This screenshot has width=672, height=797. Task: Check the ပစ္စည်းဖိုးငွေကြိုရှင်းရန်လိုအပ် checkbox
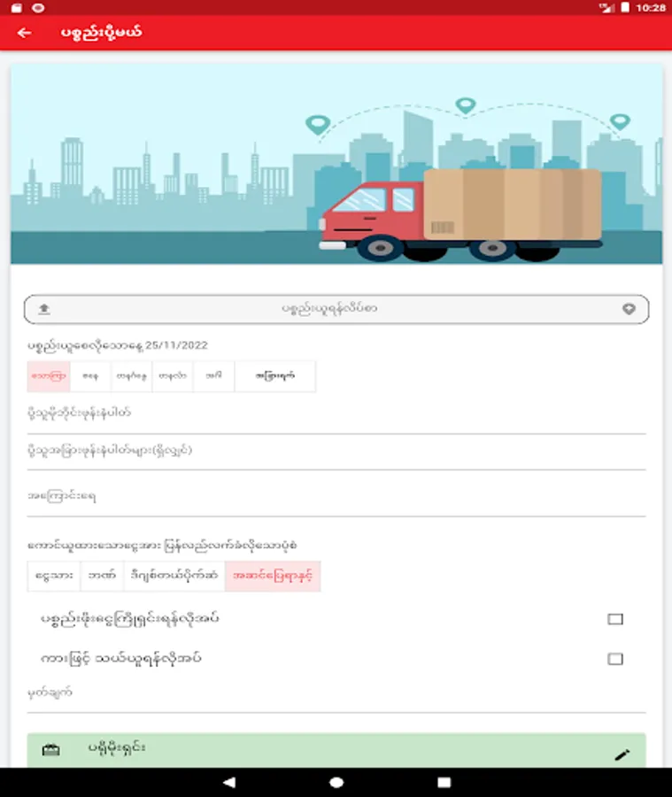tap(615, 619)
